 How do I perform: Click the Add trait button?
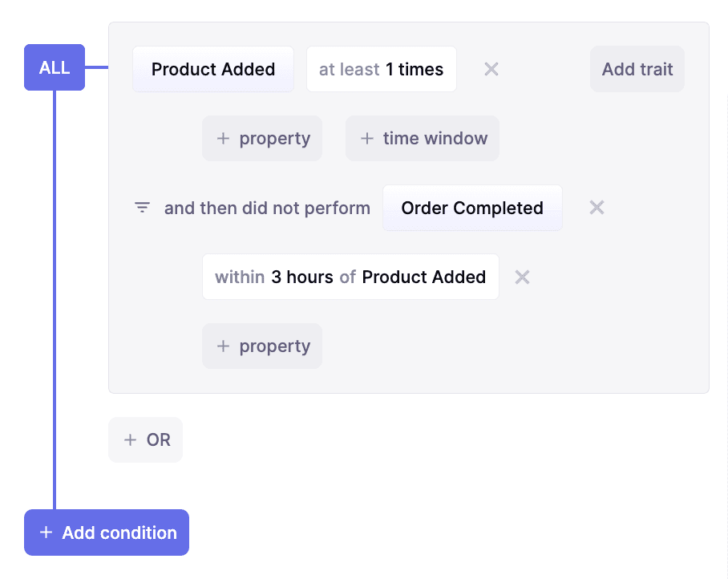[637, 69]
